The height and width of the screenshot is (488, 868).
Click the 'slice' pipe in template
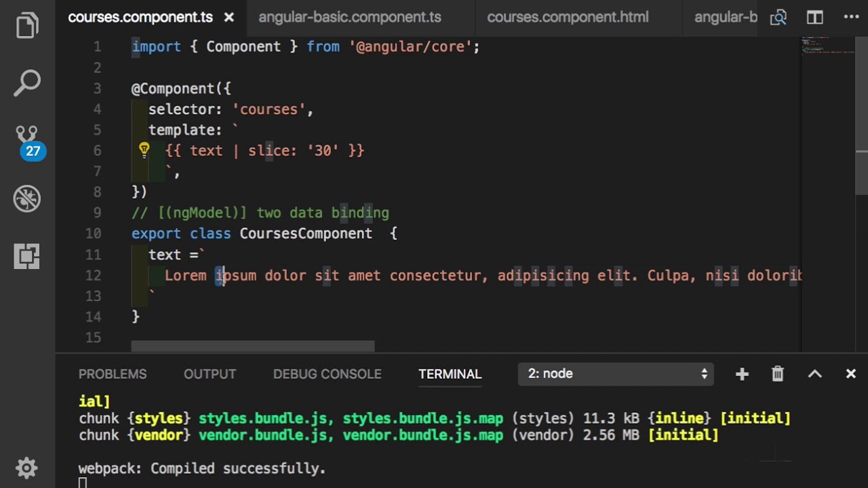click(269, 150)
